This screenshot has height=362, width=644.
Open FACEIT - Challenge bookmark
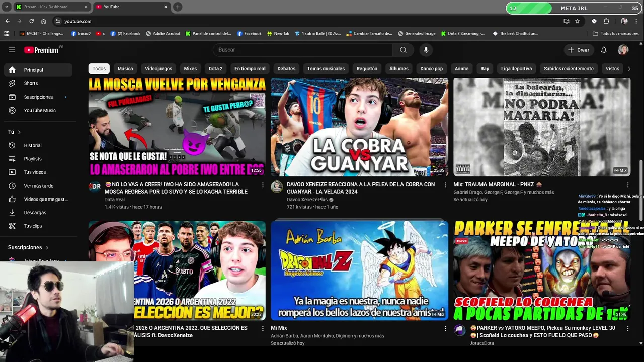(41, 33)
